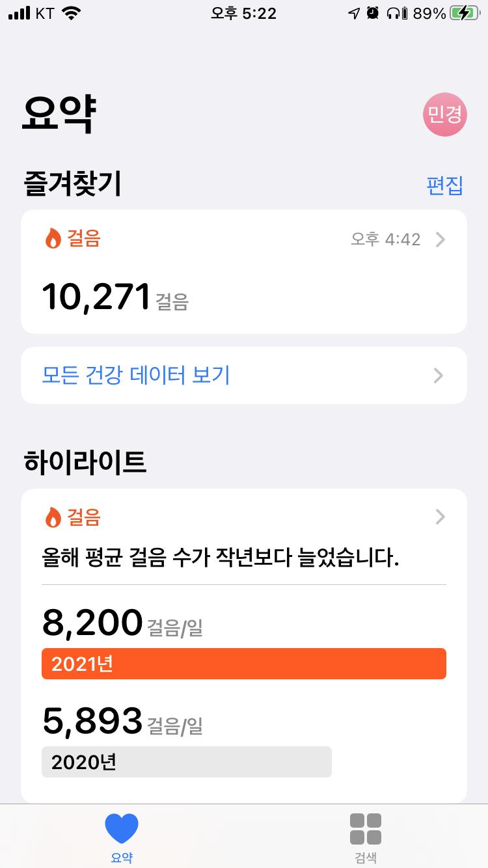Image resolution: width=488 pixels, height=868 pixels.
Task: Tap the 10,271 step count
Action: pyautogui.click(x=96, y=297)
